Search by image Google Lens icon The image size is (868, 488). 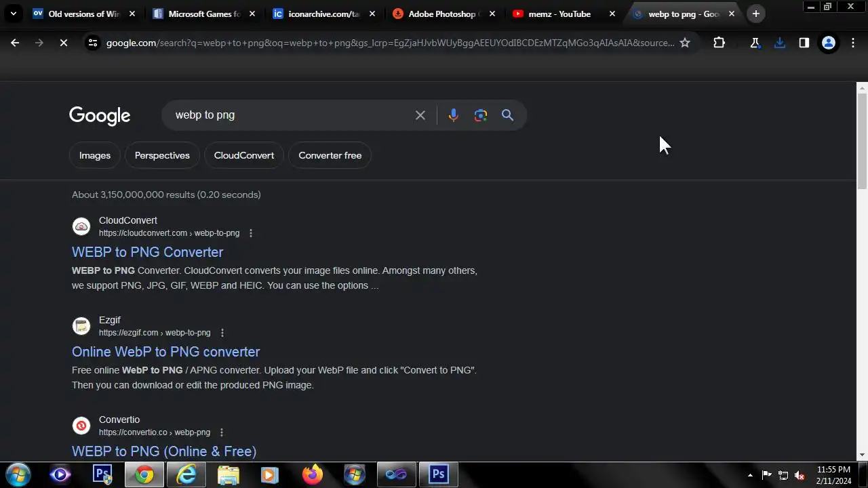pyautogui.click(x=481, y=115)
